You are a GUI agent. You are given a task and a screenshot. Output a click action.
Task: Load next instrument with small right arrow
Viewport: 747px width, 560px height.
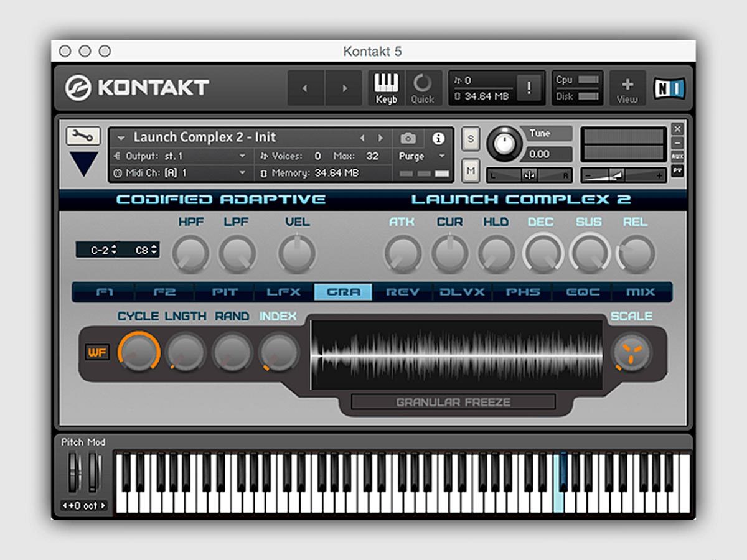381,138
